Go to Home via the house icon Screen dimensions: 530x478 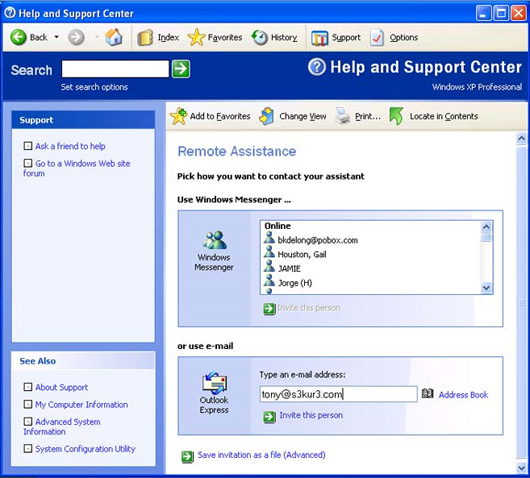tap(114, 37)
